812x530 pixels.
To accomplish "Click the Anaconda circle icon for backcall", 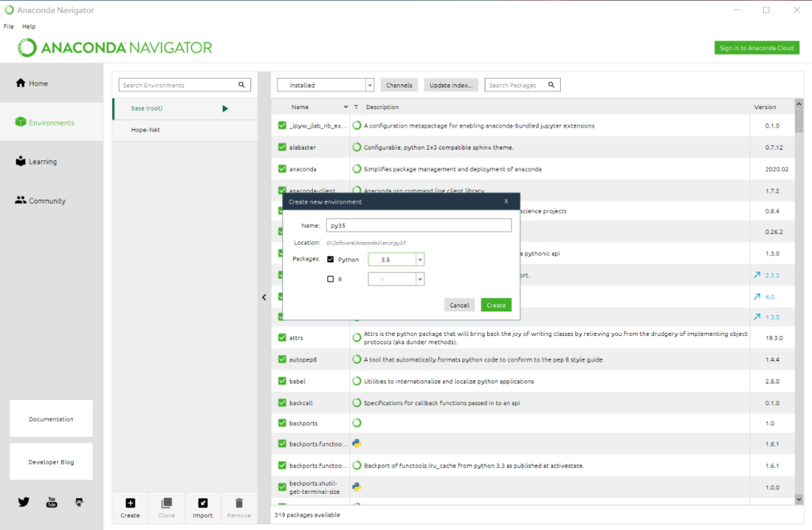I will click(x=357, y=403).
